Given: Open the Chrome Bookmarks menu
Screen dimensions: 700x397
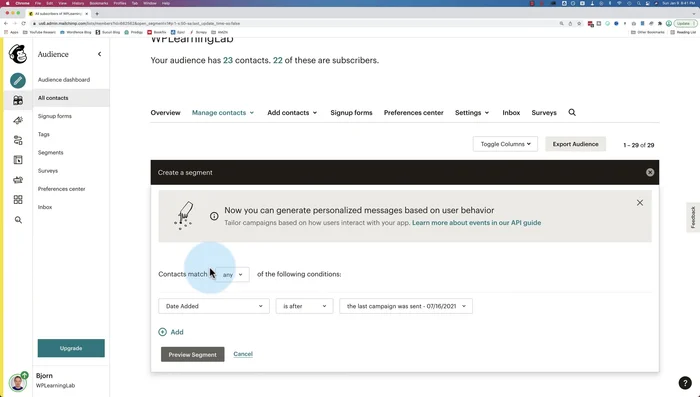Looking at the screenshot, I should click(99, 3).
